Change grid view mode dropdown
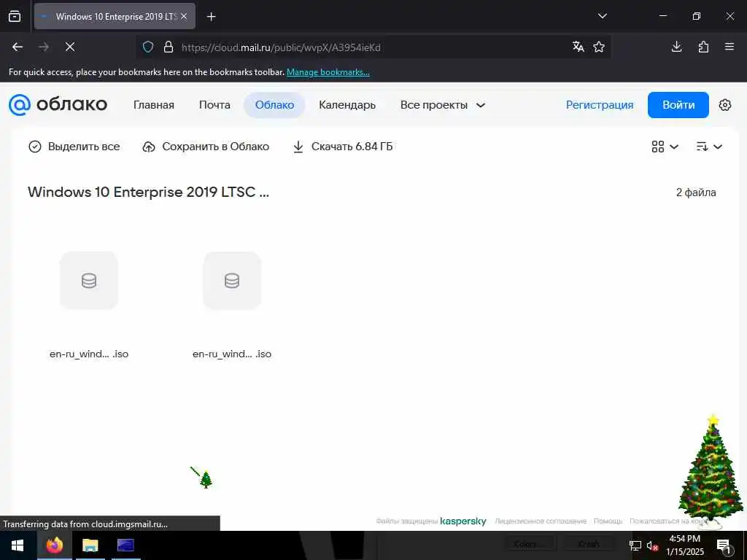The image size is (747, 560). click(665, 147)
